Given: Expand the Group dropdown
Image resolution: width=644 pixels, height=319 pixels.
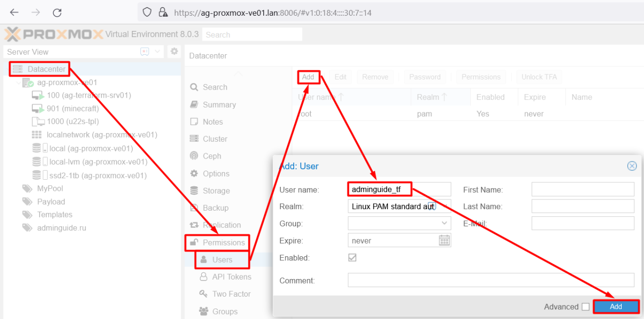Looking at the screenshot, I should click(445, 223).
